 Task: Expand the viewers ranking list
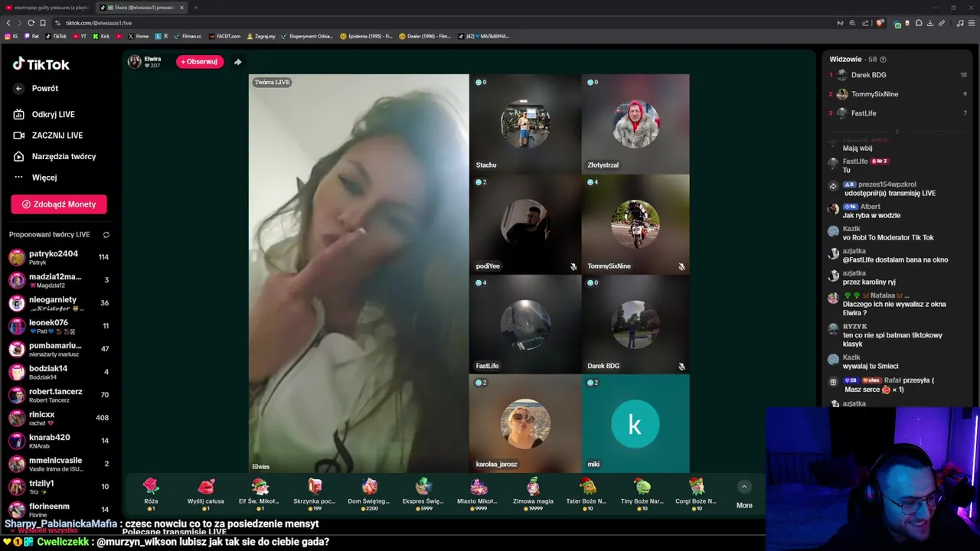897,131
